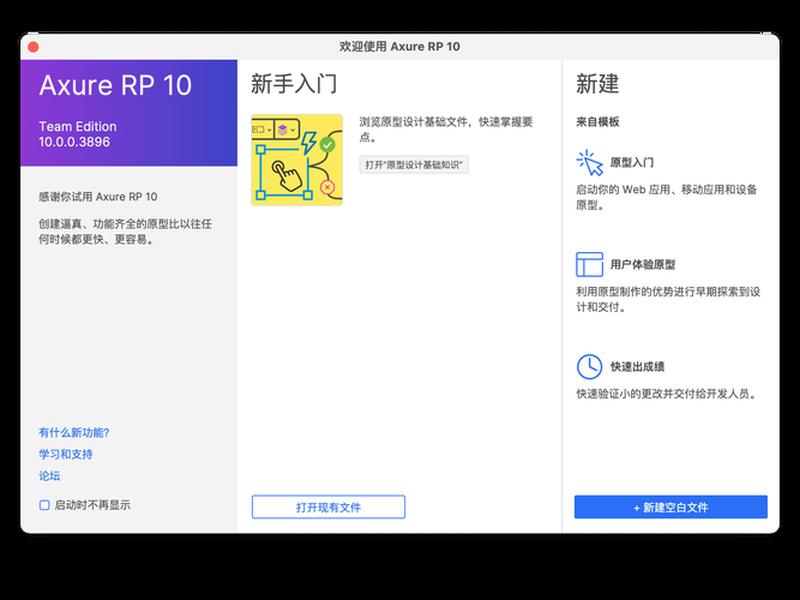This screenshot has width=800, height=600.
Task: Click the 来自模板 label
Action: pos(597,121)
